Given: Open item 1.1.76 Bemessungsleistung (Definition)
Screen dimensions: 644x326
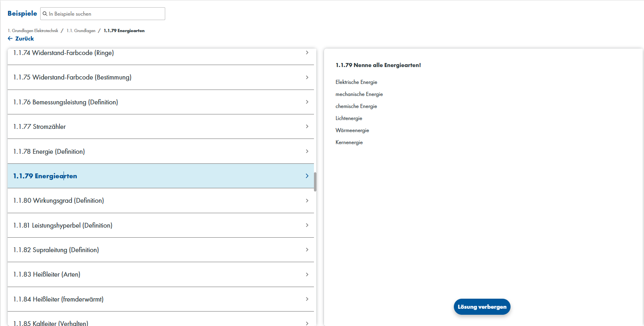Looking at the screenshot, I should coord(161,102).
